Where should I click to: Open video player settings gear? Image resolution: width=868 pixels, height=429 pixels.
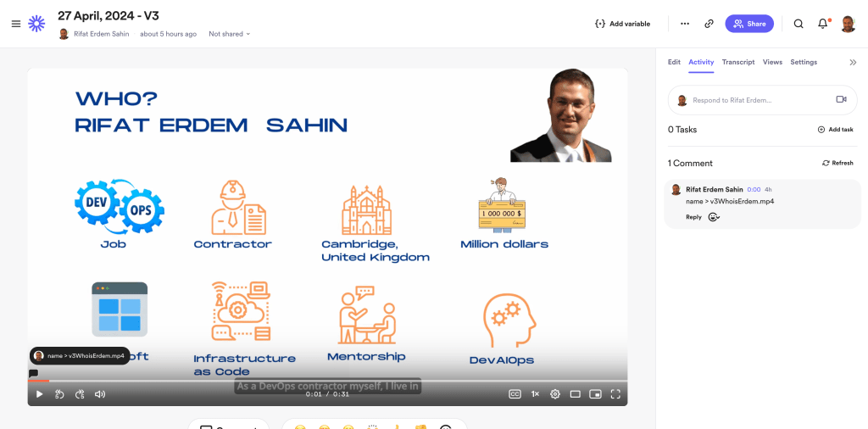pos(554,394)
